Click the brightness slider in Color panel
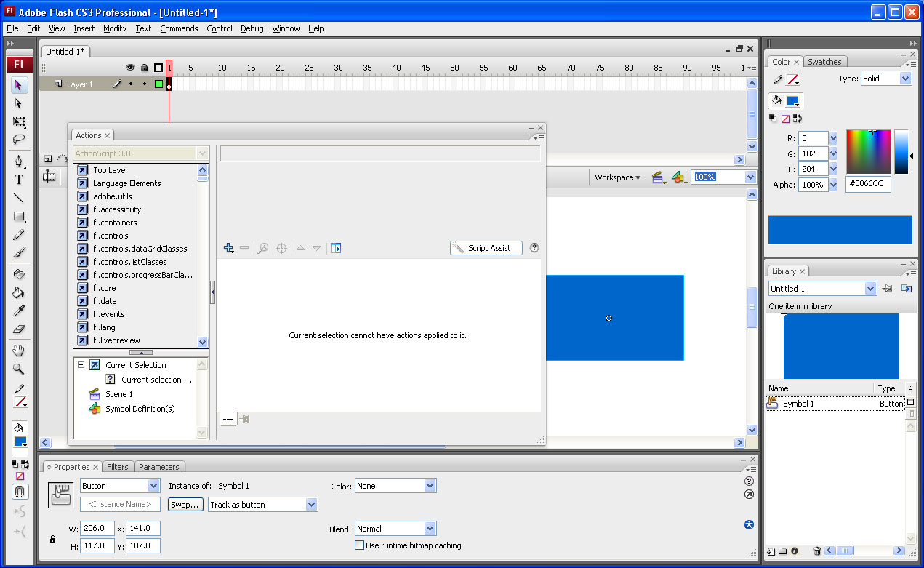The image size is (924, 568). 901,151
